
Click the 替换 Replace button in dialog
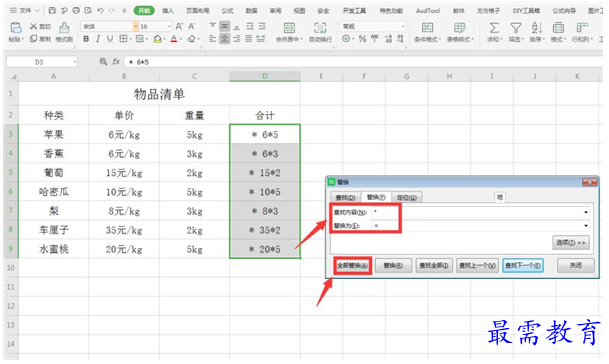tap(393, 266)
